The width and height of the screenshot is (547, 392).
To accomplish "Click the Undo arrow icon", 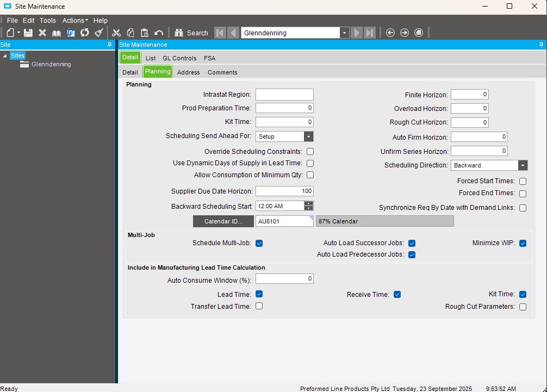I will coord(159,33).
